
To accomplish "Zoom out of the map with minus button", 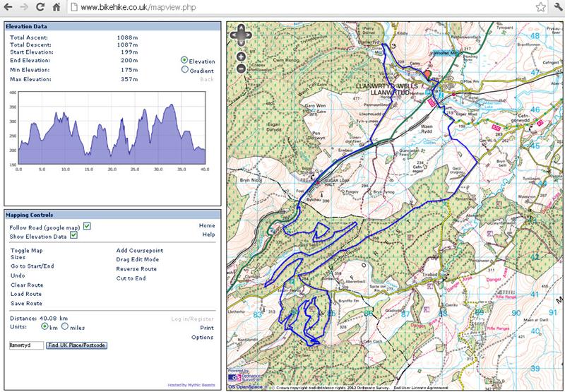I will [x=242, y=69].
